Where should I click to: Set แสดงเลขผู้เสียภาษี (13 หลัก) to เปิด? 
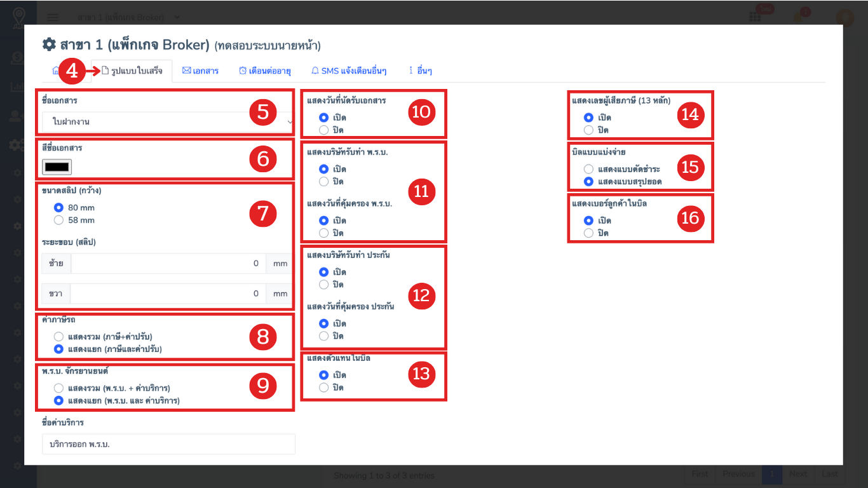[588, 118]
